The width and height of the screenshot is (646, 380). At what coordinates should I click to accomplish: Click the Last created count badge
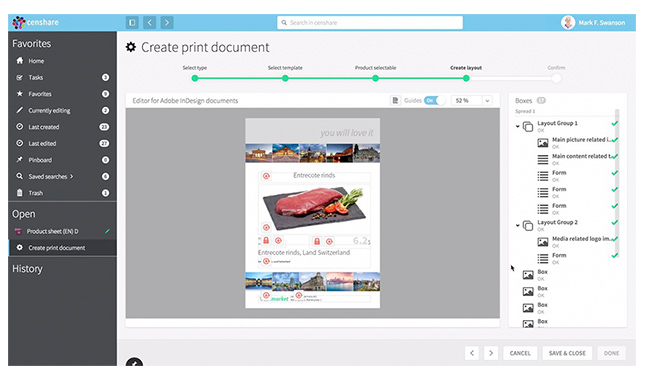(104, 127)
